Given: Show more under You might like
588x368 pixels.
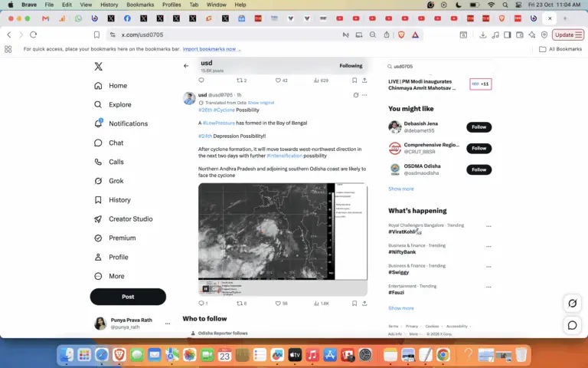Looking at the screenshot, I should tap(401, 189).
